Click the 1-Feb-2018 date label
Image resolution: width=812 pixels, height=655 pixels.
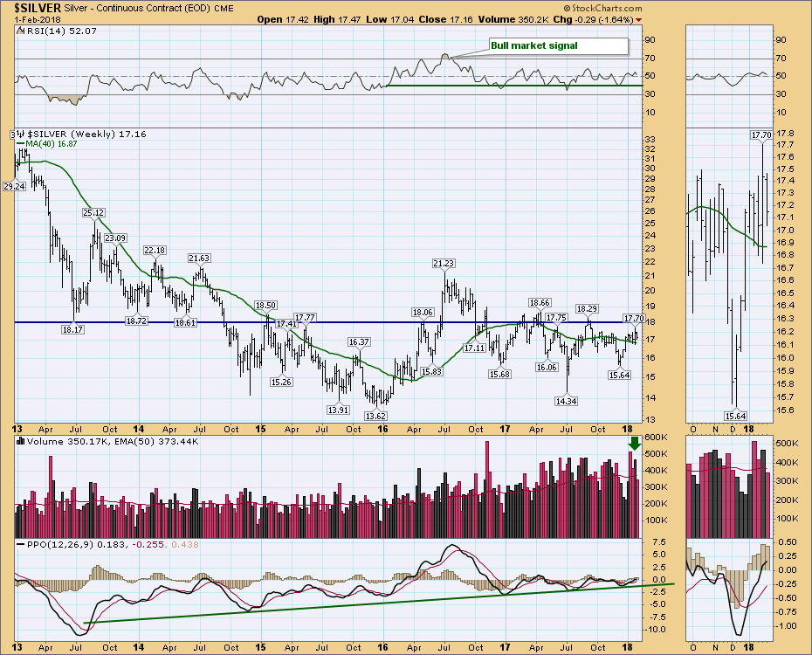38,20
